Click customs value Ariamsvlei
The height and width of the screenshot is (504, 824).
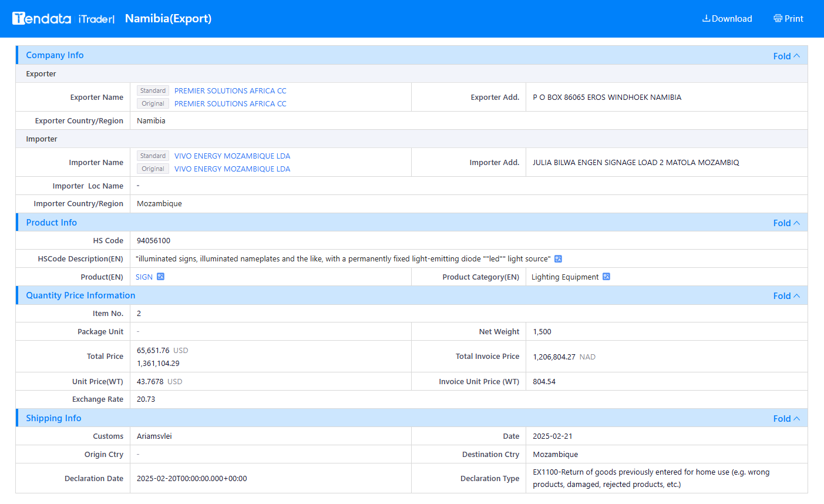(x=154, y=436)
